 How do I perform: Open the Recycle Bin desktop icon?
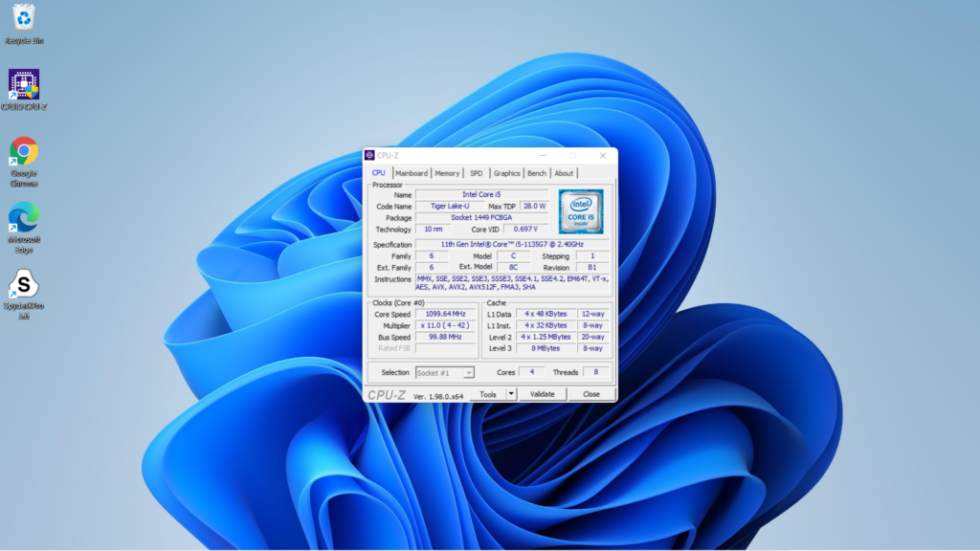pos(24,24)
